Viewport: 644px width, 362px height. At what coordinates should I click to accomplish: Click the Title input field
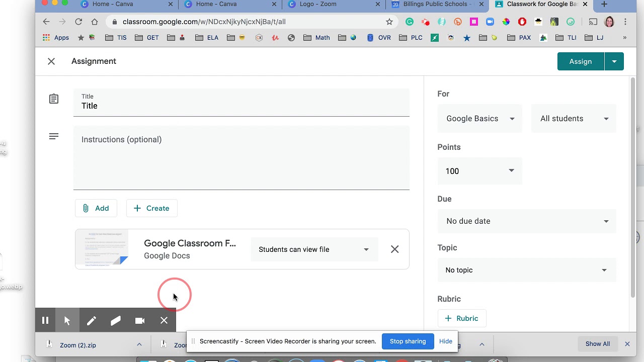[x=242, y=106]
